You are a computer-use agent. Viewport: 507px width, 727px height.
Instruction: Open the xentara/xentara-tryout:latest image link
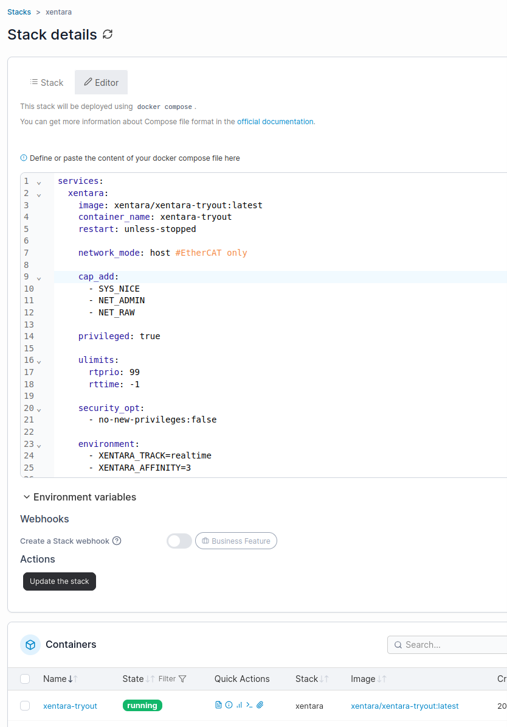click(x=405, y=706)
